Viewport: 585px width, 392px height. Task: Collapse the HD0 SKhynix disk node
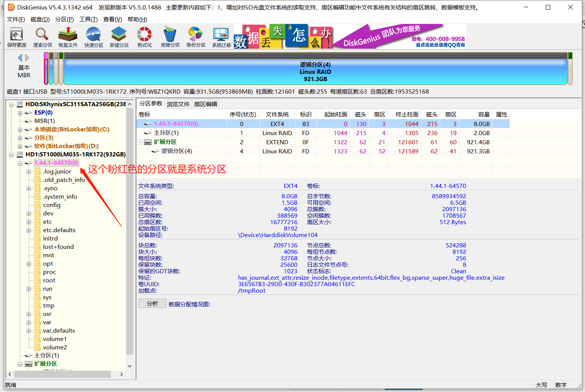point(11,104)
